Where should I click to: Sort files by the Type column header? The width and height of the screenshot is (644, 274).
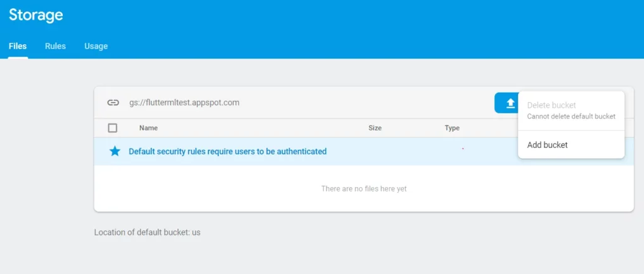(452, 128)
